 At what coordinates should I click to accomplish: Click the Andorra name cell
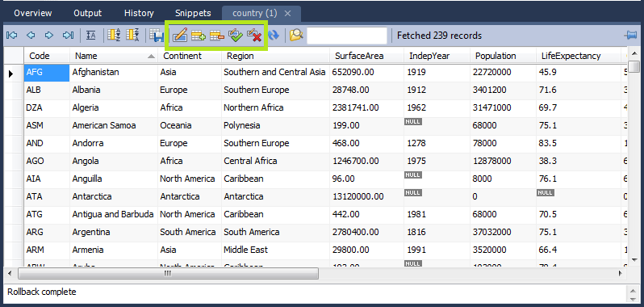[x=114, y=144]
